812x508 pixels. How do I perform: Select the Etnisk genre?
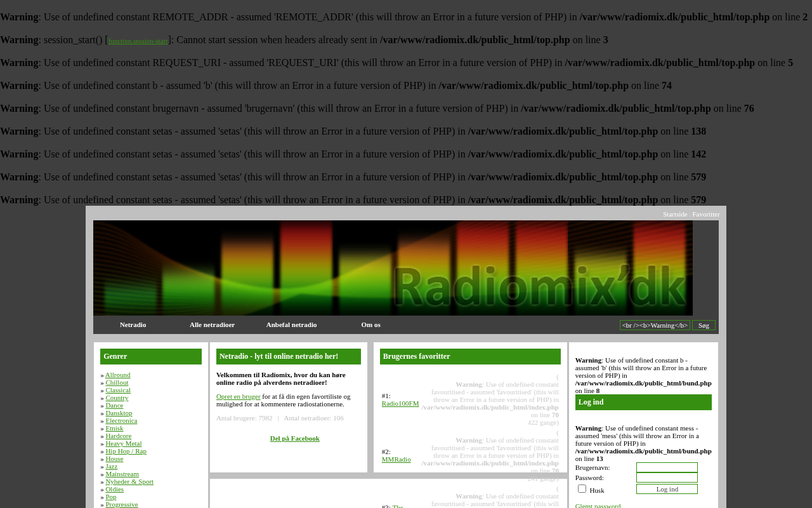(114, 429)
